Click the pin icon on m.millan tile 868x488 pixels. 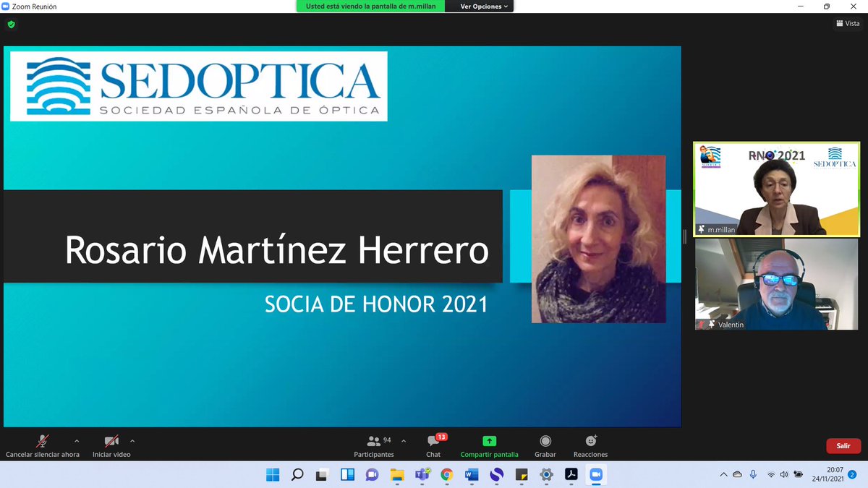701,229
